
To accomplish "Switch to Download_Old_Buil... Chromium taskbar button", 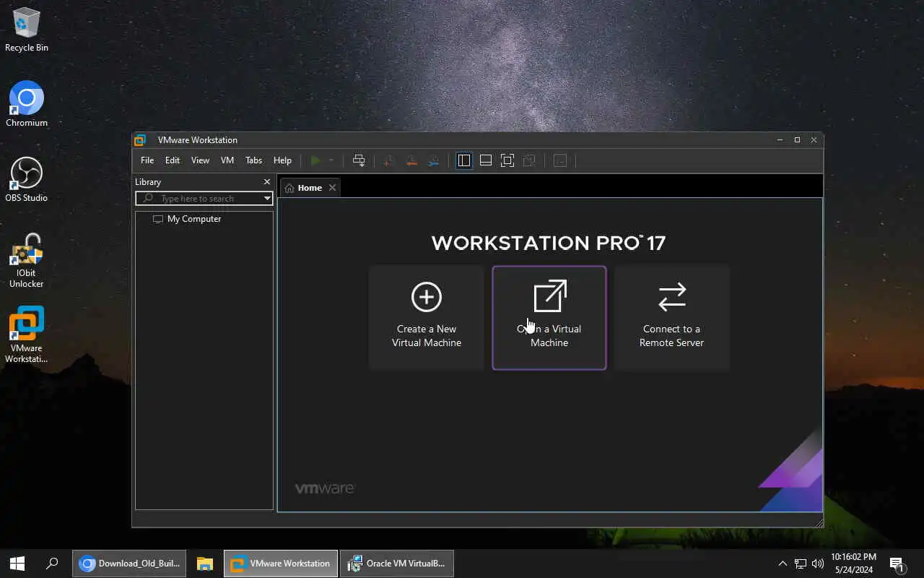I will pyautogui.click(x=129, y=564).
